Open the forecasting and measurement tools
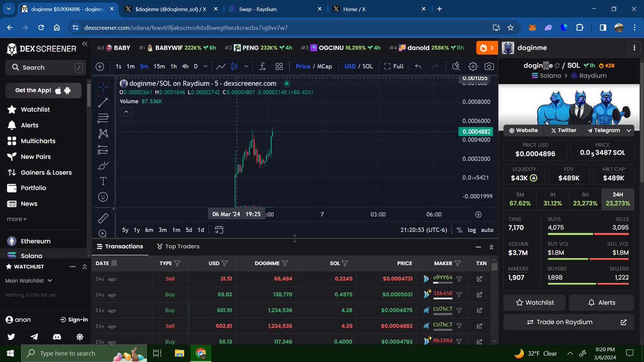 tap(103, 150)
